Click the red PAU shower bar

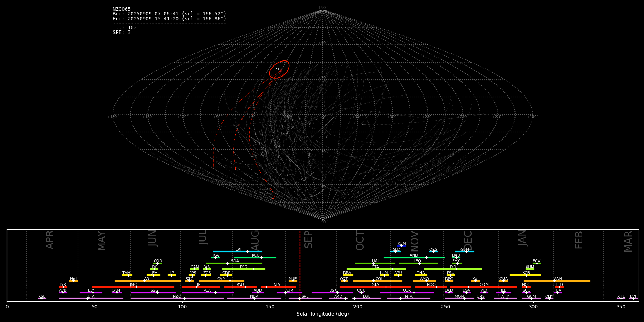tap(240, 287)
